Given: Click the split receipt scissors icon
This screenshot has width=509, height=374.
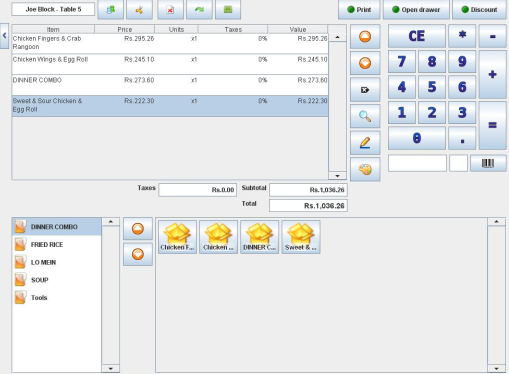Looking at the screenshot, I should click(140, 10).
